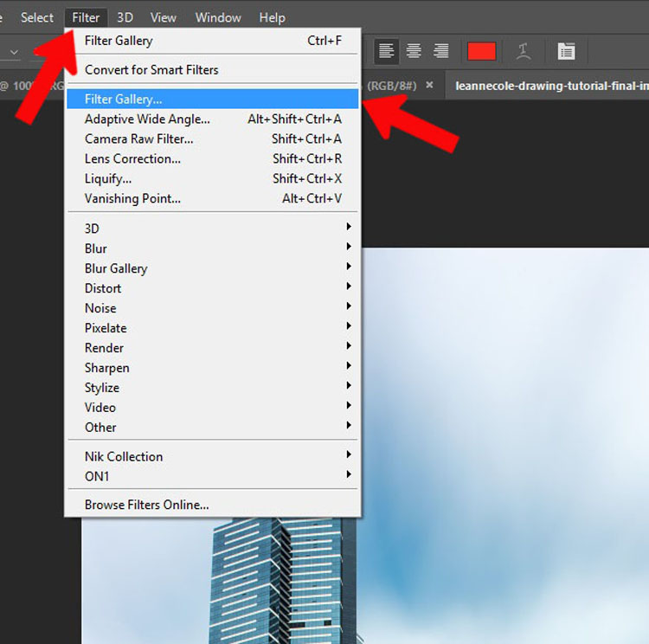Toggle the character and paragraph panels icon
The width and height of the screenshot is (649, 644).
pos(566,51)
